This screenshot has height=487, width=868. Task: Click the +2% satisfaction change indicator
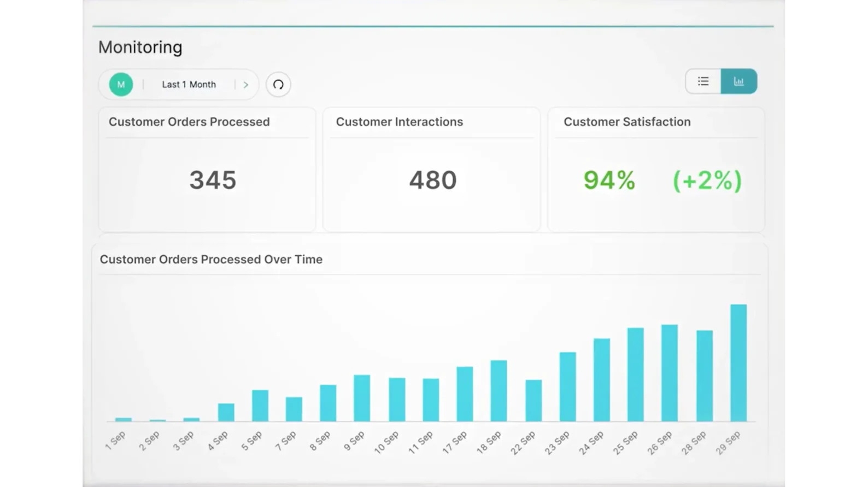tap(707, 180)
